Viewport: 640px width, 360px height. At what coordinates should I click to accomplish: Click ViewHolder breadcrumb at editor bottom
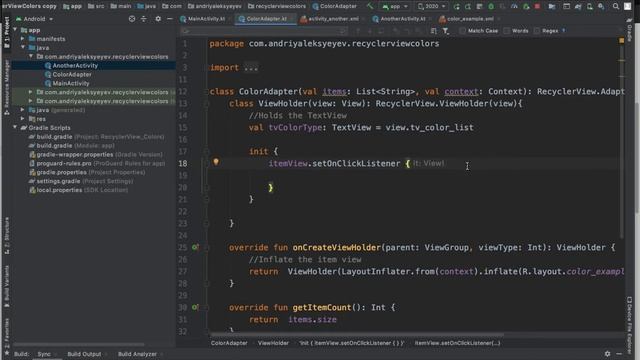273,343
